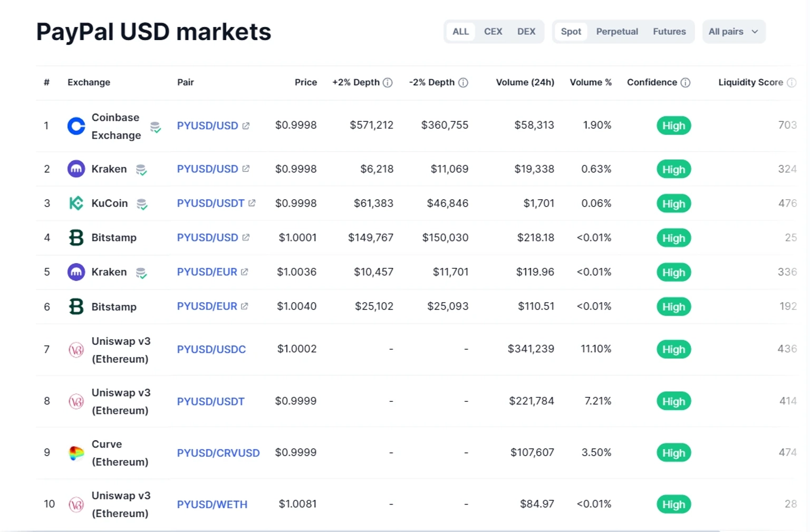Click the 11.10% volume percentage

[x=596, y=349]
